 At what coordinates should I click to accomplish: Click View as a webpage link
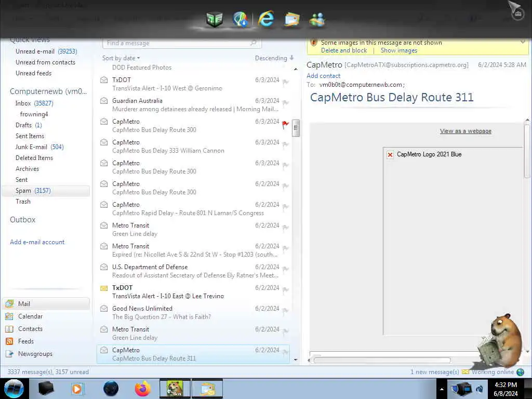(465, 131)
